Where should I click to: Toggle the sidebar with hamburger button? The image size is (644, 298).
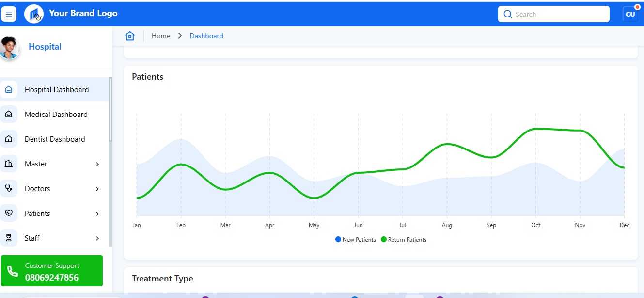(x=9, y=14)
